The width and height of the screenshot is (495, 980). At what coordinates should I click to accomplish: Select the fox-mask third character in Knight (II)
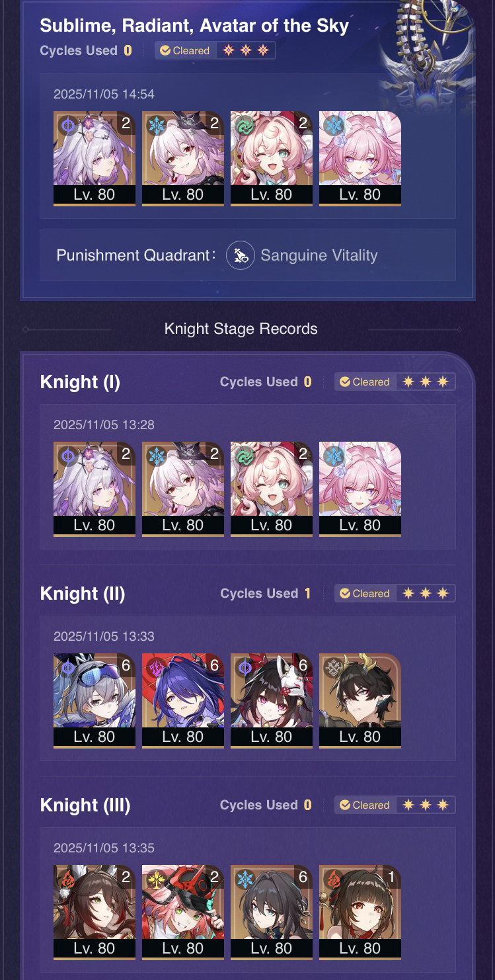(272, 701)
